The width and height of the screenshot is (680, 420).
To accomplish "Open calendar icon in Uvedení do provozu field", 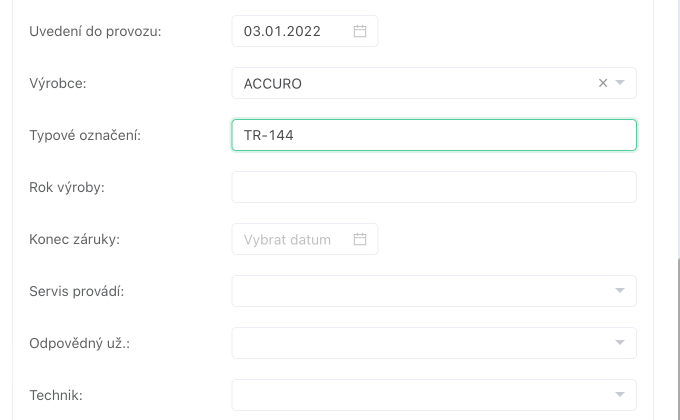I will coord(360,31).
